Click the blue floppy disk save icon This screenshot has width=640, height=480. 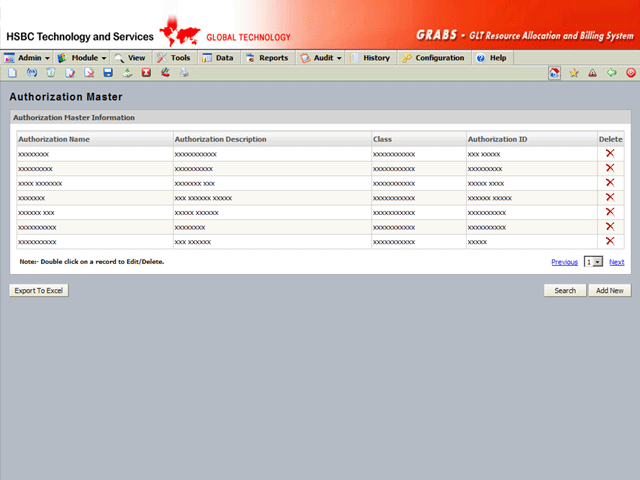(x=108, y=73)
